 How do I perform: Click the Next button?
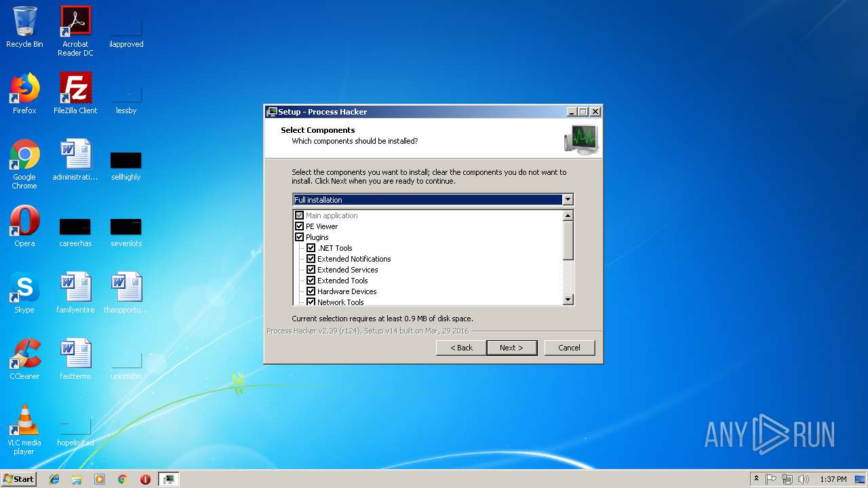[x=512, y=348]
